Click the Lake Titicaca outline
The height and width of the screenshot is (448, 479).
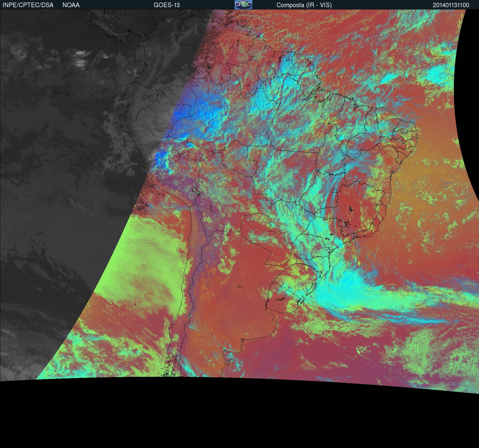(x=196, y=191)
